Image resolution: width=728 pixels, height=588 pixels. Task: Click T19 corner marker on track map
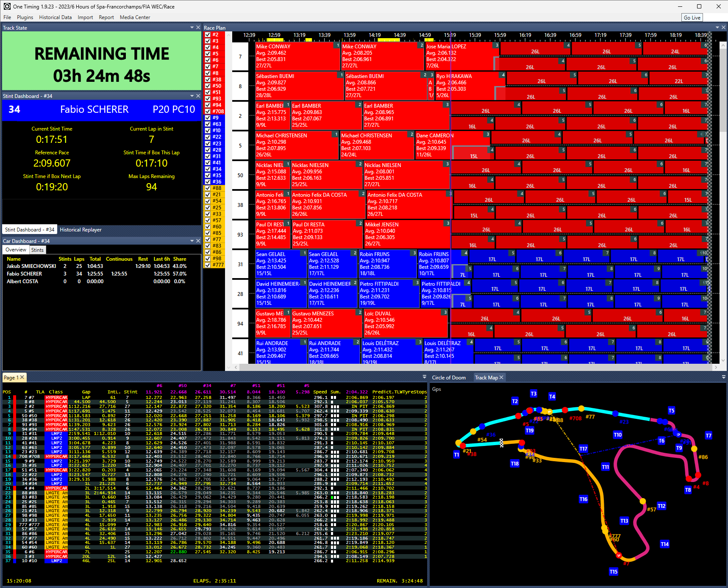[x=530, y=430]
